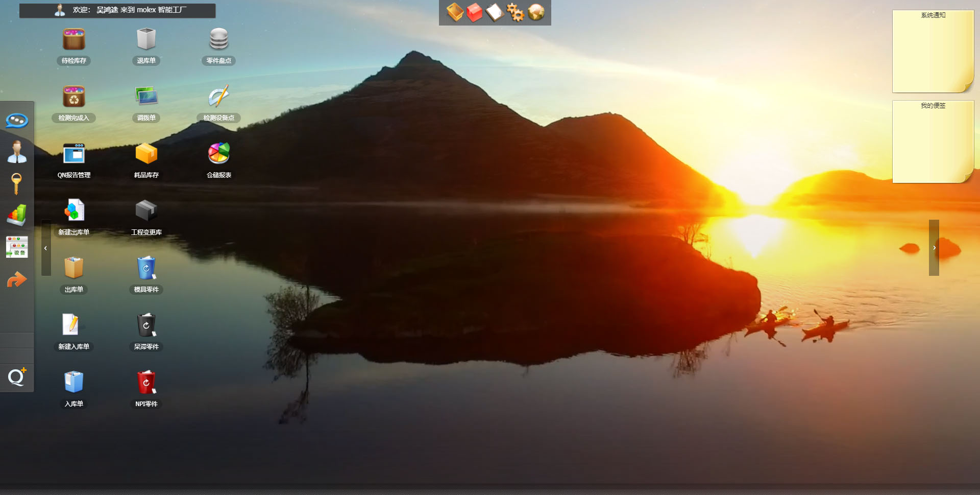Click the globe icon in top toolbar
Image resolution: width=980 pixels, height=495 pixels.
536,12
